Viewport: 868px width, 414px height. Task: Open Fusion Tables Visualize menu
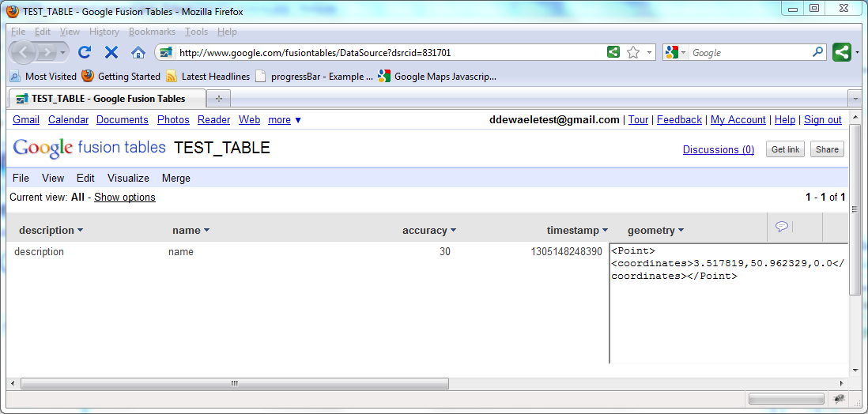point(128,179)
